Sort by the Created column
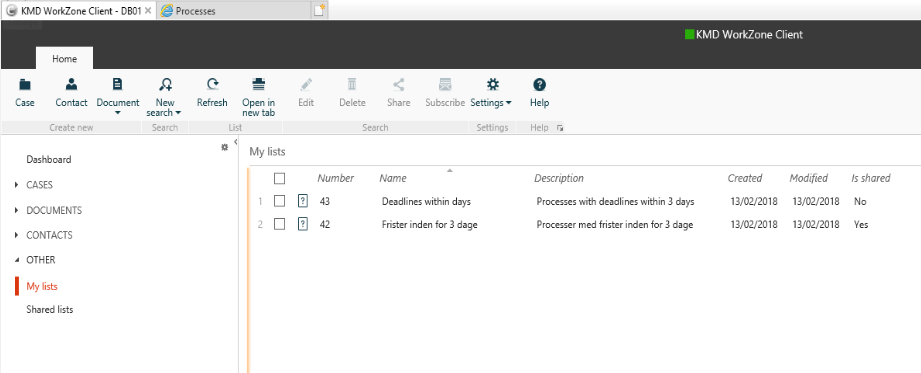The image size is (921, 373). coord(745,178)
